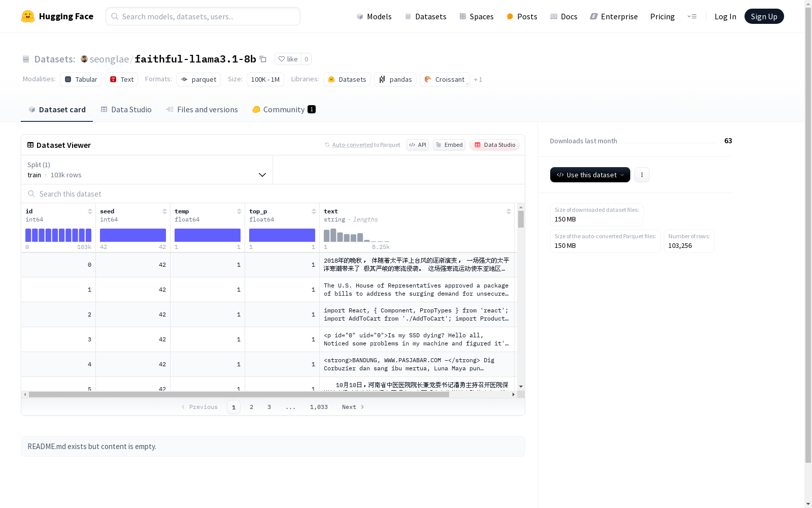Sort the id column

[x=90, y=211]
